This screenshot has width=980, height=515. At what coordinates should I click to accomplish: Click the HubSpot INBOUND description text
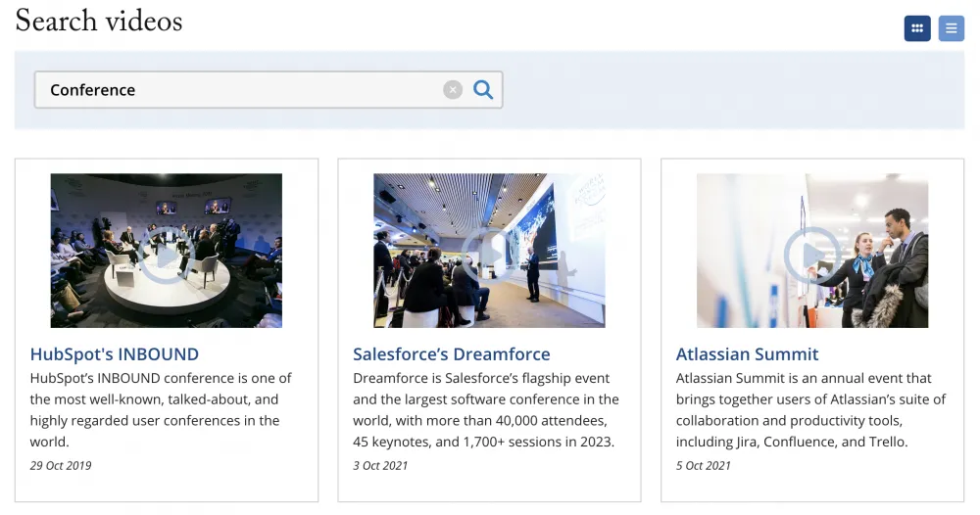161,409
